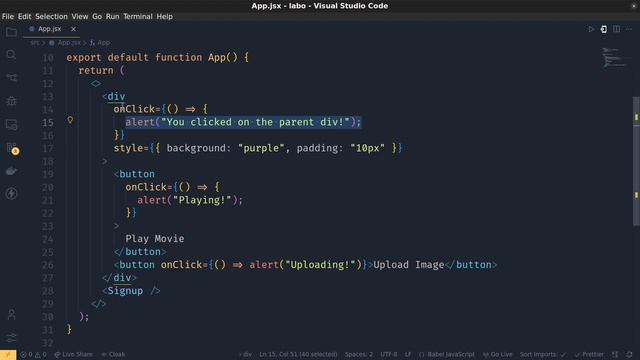This screenshot has height=360, width=640.
Task: Click the remote window indicator in status bar
Action: pyautogui.click(x=8, y=355)
